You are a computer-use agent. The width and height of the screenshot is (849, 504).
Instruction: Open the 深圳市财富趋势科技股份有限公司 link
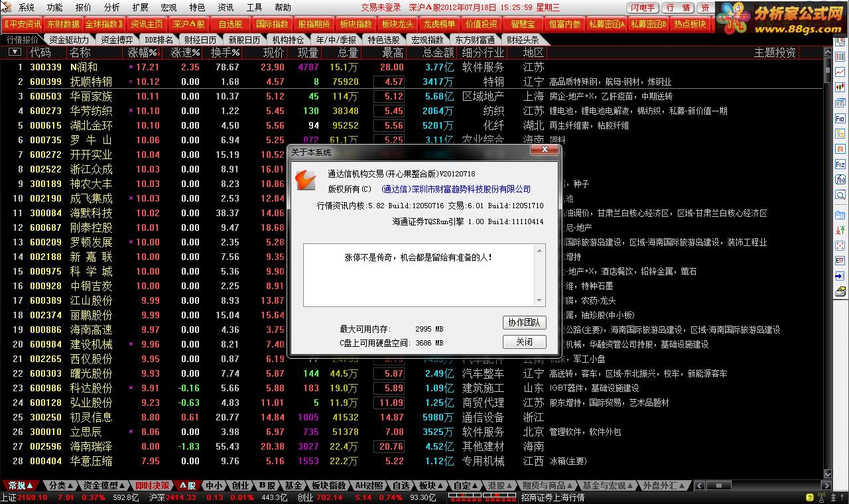point(456,190)
